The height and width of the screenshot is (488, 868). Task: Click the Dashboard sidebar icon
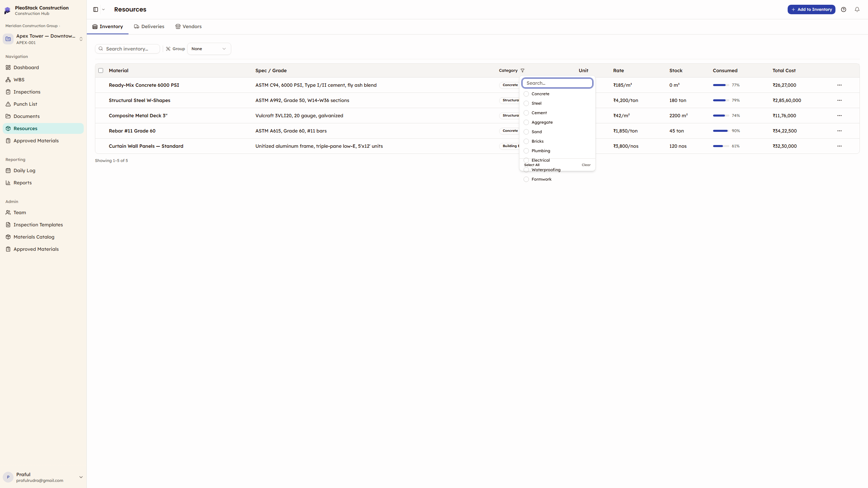(x=8, y=67)
